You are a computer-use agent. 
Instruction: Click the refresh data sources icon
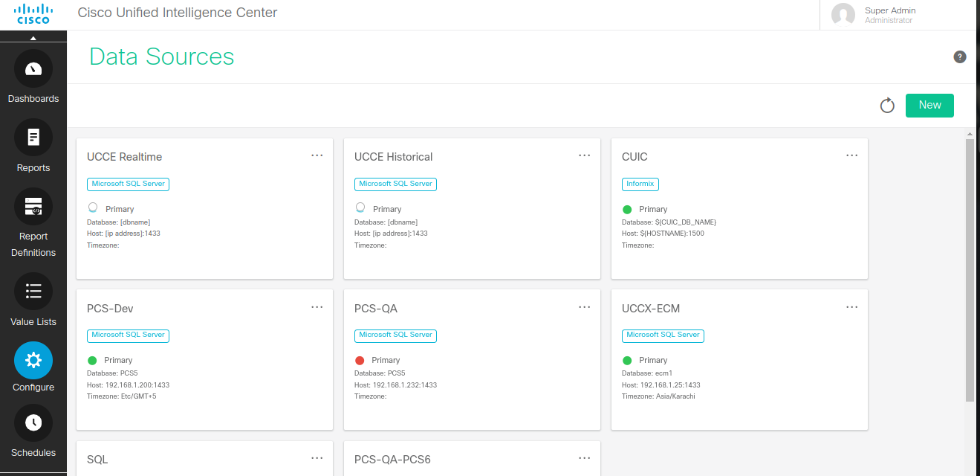pos(887,106)
